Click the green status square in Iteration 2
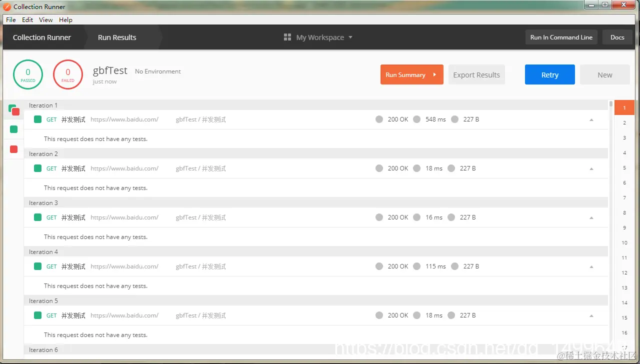This screenshot has height=364, width=640. pos(37,168)
